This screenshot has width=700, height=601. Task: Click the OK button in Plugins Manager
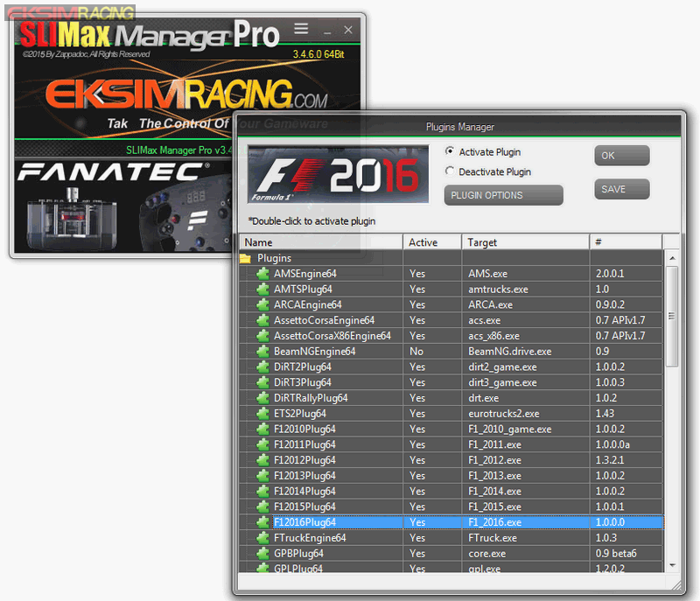pos(622,156)
